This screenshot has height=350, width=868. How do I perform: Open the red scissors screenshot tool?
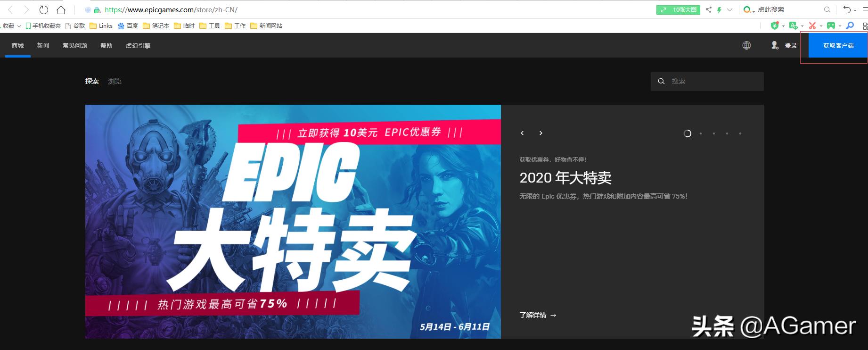pyautogui.click(x=812, y=25)
